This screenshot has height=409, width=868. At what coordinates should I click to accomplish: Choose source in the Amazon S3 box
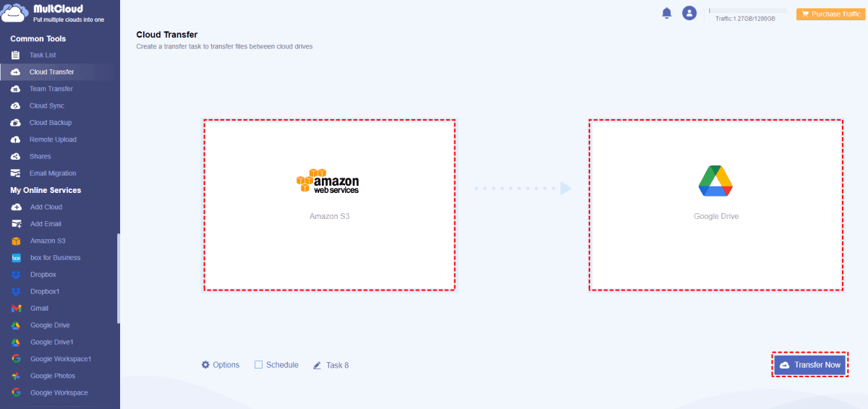click(329, 205)
